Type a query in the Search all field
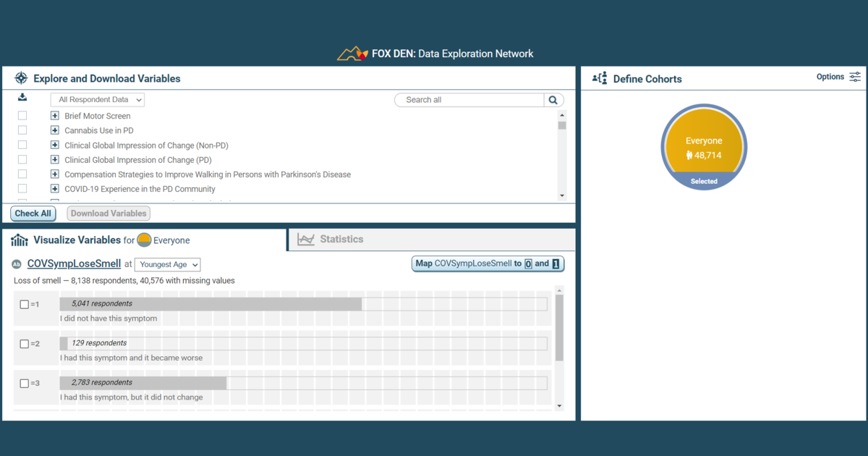The width and height of the screenshot is (868, 456). pos(469,99)
